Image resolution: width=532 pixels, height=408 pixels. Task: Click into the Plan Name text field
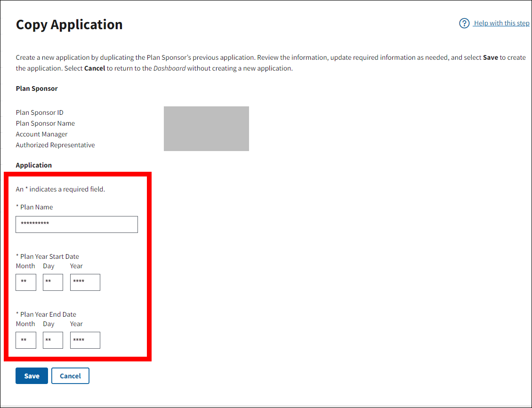[x=77, y=224]
